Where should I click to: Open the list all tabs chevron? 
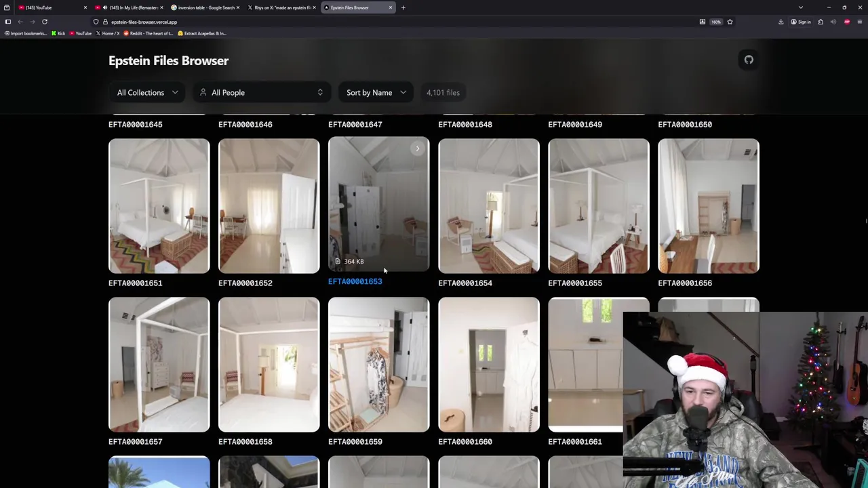pos(800,7)
